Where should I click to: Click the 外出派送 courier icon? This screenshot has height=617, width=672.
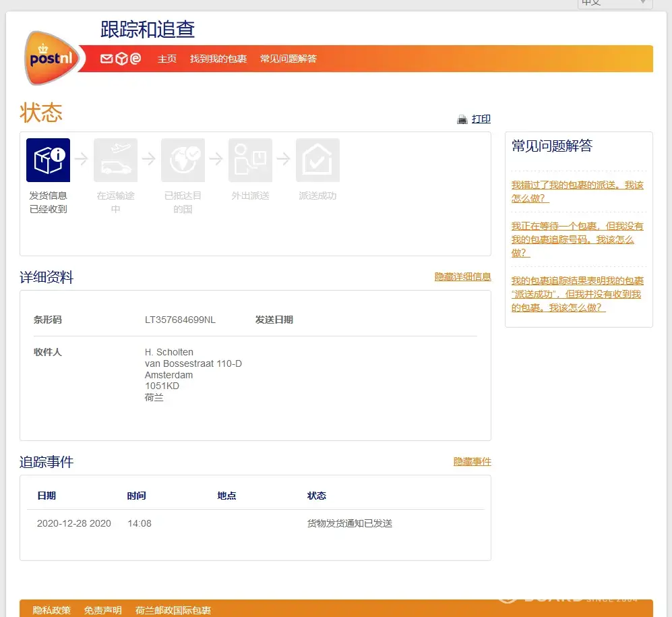(x=250, y=160)
